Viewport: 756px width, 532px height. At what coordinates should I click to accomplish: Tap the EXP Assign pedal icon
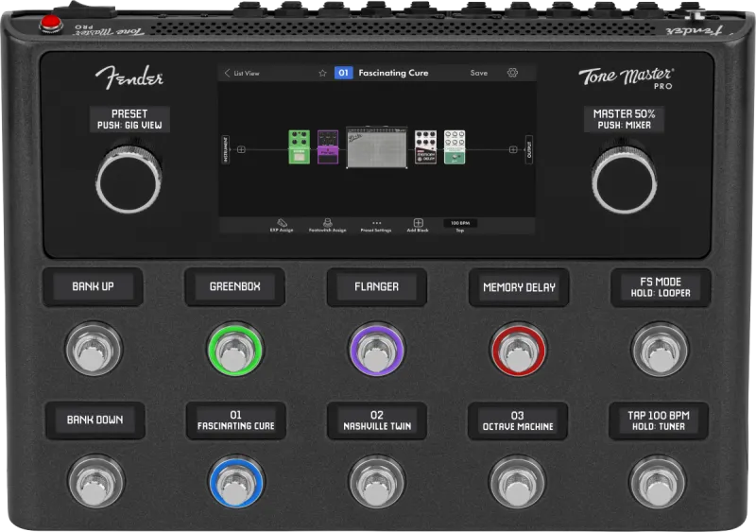282,225
